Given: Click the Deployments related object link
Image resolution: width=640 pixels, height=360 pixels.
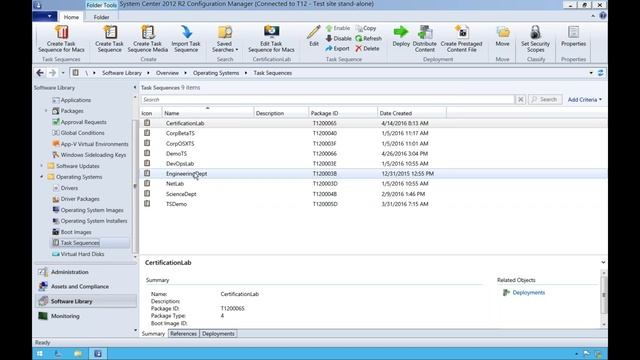Looking at the screenshot, I should click(x=529, y=293).
